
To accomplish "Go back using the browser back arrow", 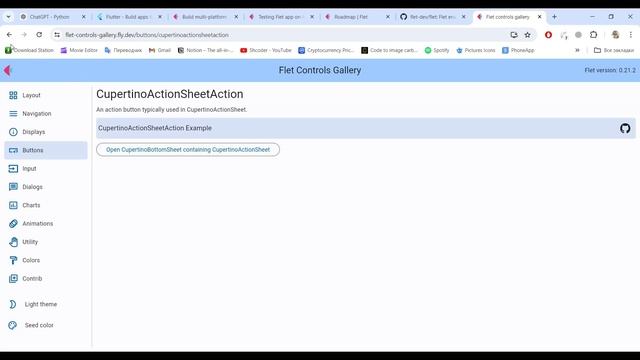I will [9, 35].
